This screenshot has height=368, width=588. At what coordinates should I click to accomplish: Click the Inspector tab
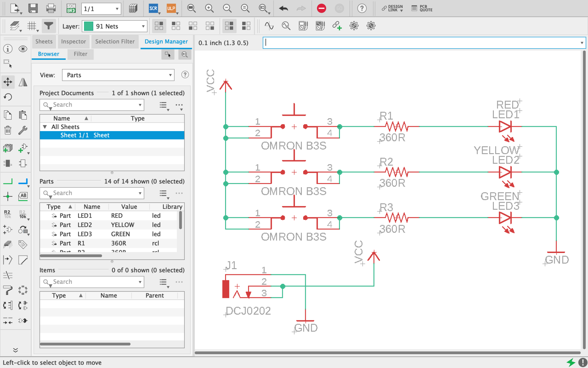[x=74, y=41]
